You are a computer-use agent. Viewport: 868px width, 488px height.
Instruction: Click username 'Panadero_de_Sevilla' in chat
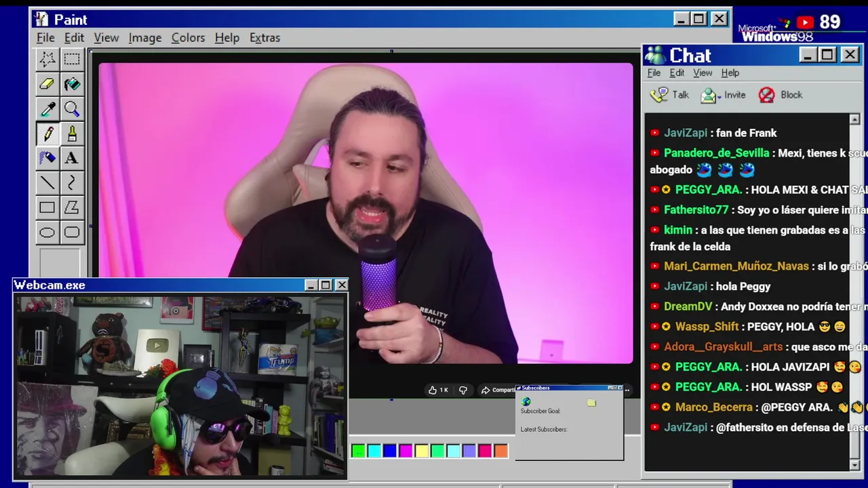(716, 153)
